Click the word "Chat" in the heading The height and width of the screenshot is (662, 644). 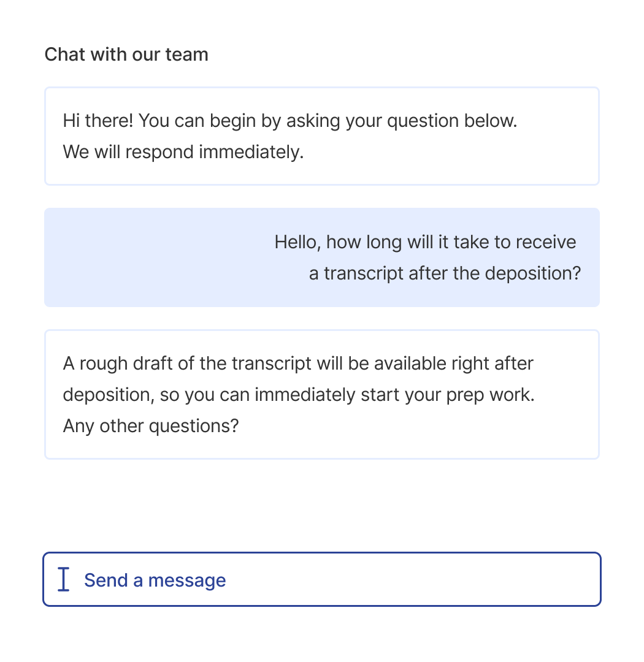point(65,55)
